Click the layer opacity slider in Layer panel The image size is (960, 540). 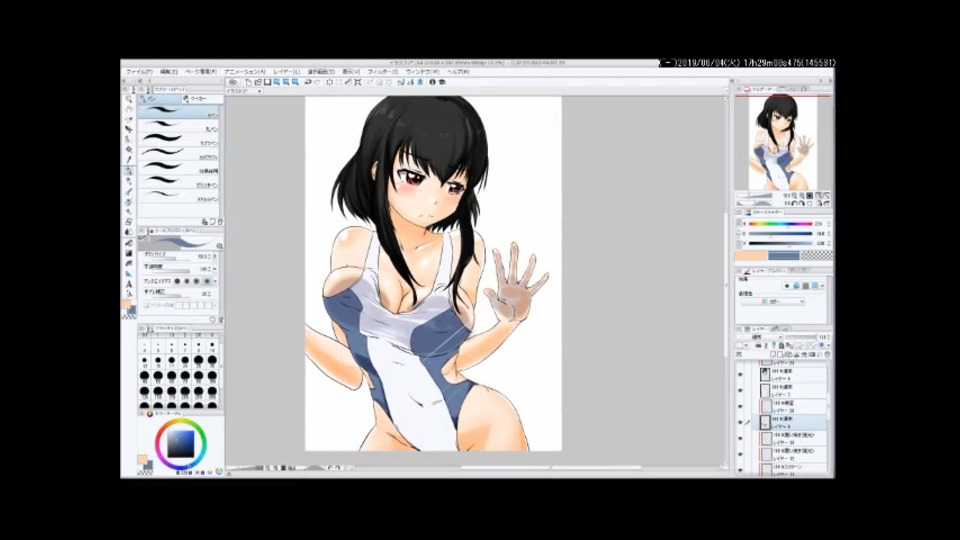click(801, 337)
